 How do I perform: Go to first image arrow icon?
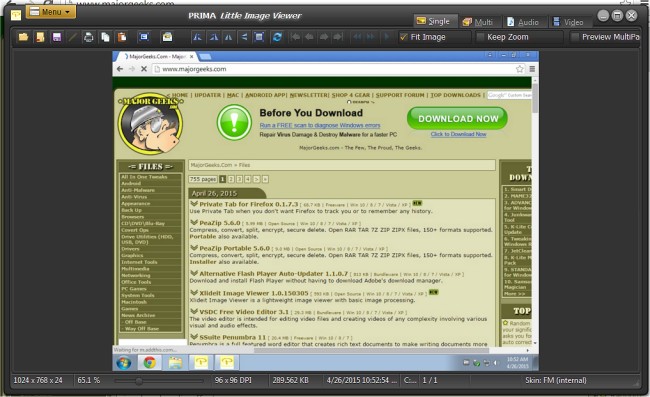click(295, 37)
